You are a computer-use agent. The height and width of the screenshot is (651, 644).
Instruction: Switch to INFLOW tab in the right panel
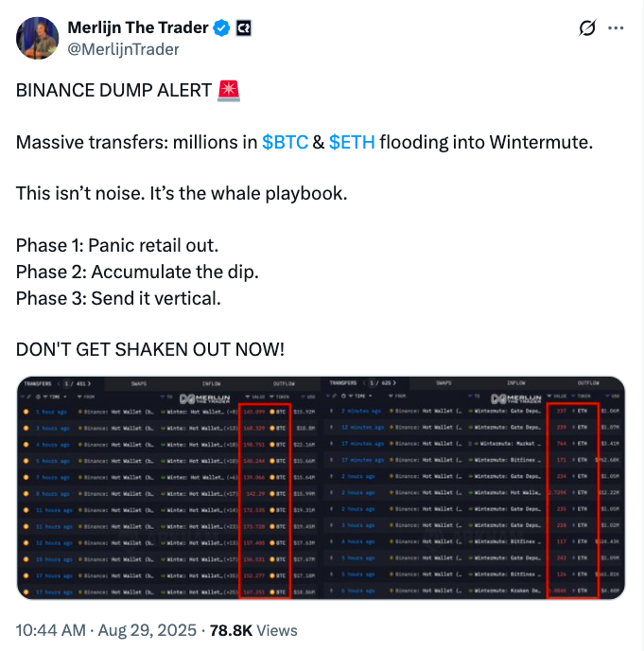[x=515, y=383]
